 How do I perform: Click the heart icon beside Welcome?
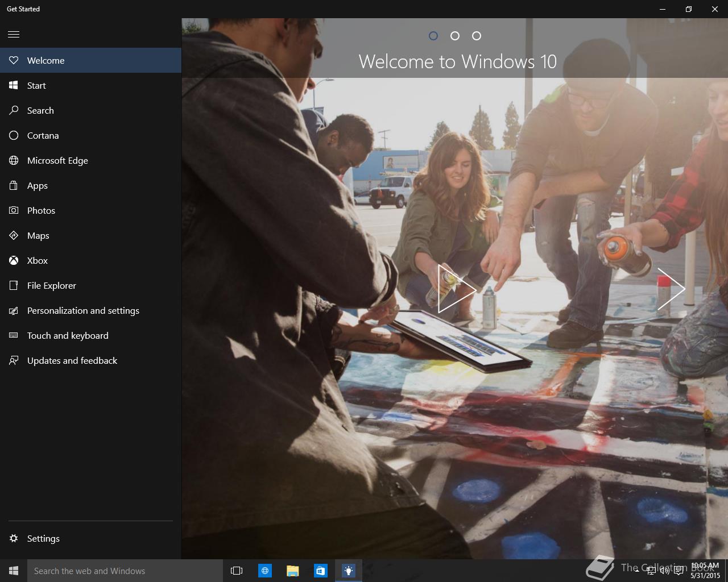click(14, 60)
